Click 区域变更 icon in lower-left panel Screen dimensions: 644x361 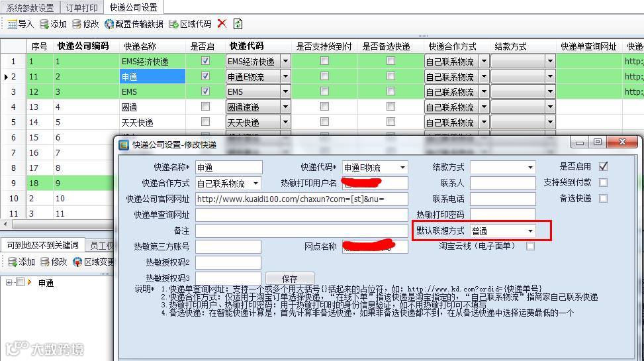pos(77,262)
